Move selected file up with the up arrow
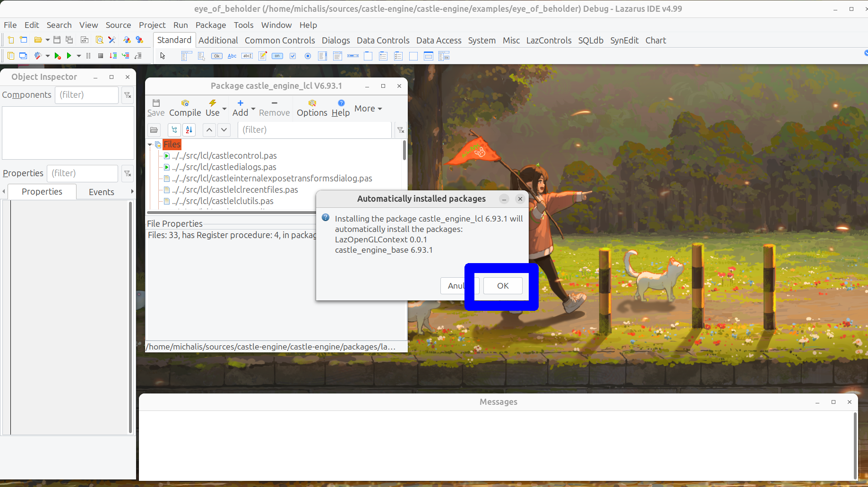868x487 pixels. tap(209, 129)
